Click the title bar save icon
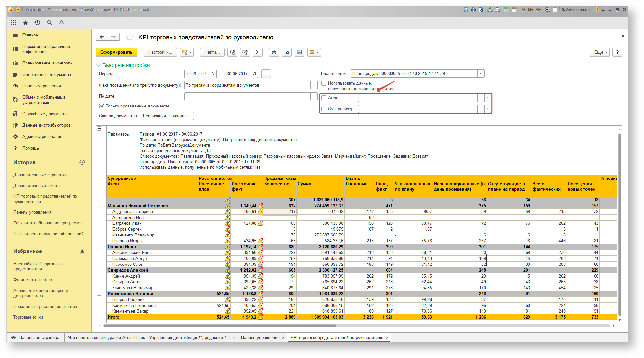The height and width of the screenshot is (358, 644). point(466,10)
